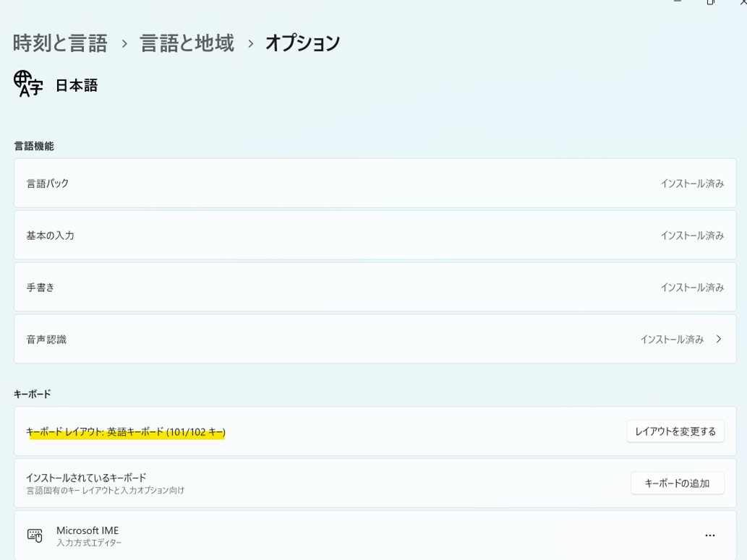Open the 音声認識 row label
The image size is (747, 560).
(x=46, y=340)
